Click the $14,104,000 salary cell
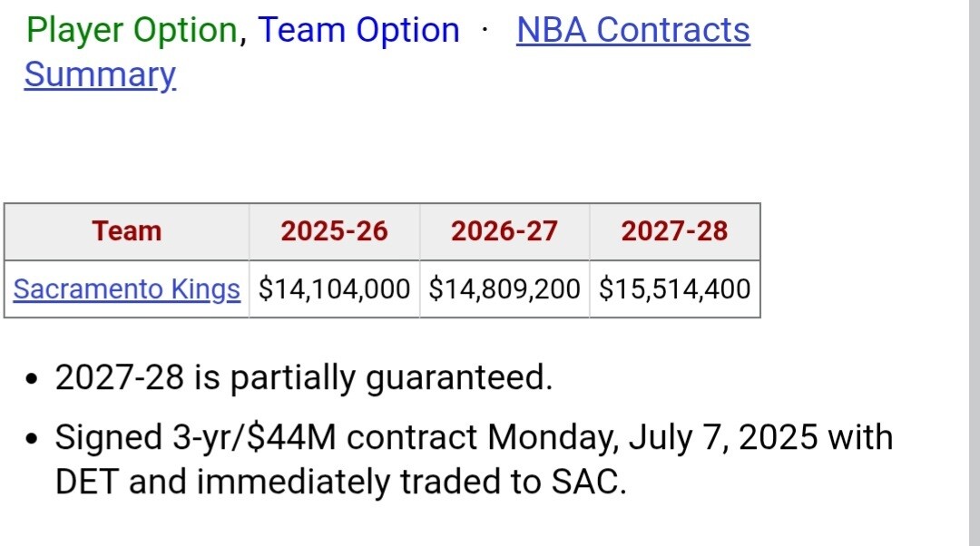980x546 pixels. [334, 288]
